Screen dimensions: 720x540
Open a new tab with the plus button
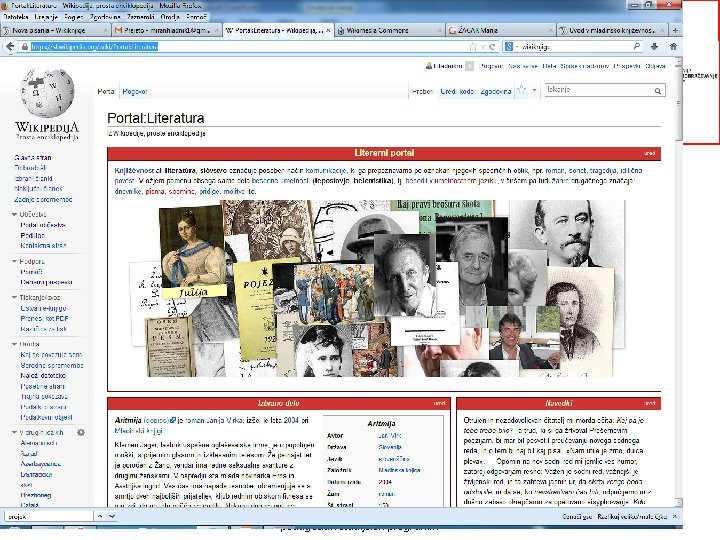(675, 30)
